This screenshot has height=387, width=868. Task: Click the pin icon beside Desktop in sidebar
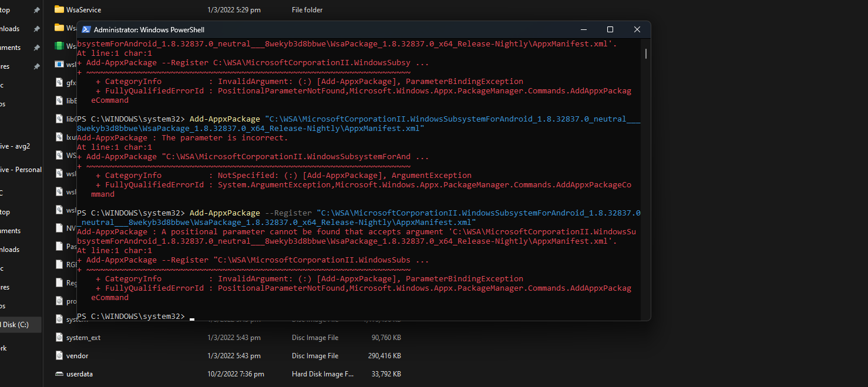coord(36,10)
